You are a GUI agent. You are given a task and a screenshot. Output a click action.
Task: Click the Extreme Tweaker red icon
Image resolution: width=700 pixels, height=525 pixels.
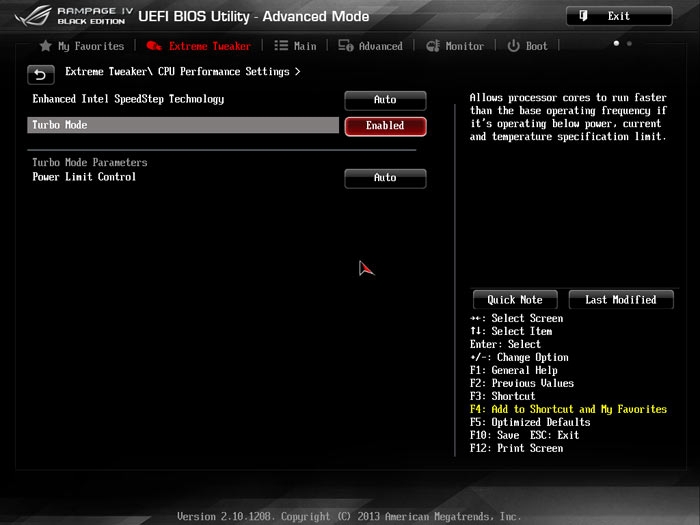(x=154, y=46)
